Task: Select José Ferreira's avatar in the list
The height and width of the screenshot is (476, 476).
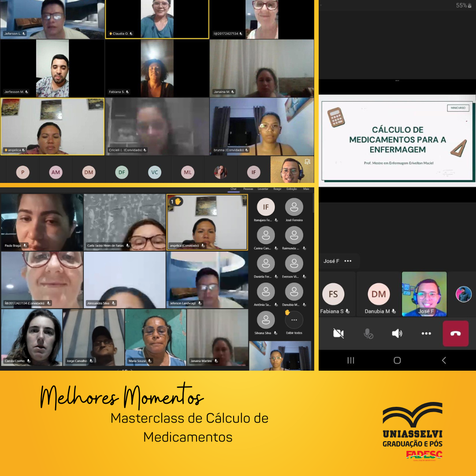Action: [293, 206]
